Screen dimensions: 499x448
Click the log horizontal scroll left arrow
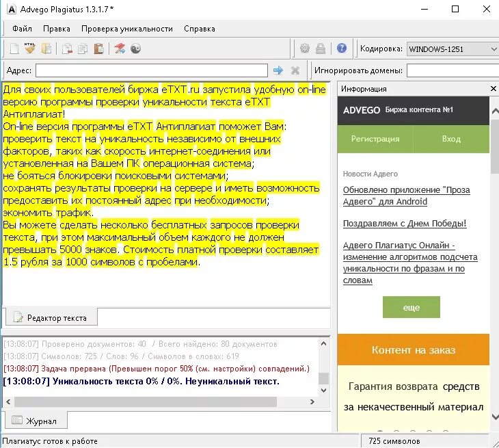click(x=9, y=401)
